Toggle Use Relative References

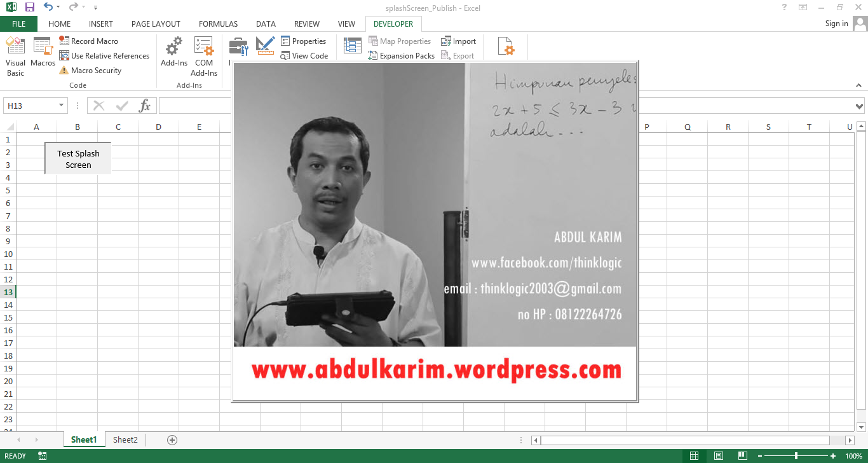pos(104,56)
